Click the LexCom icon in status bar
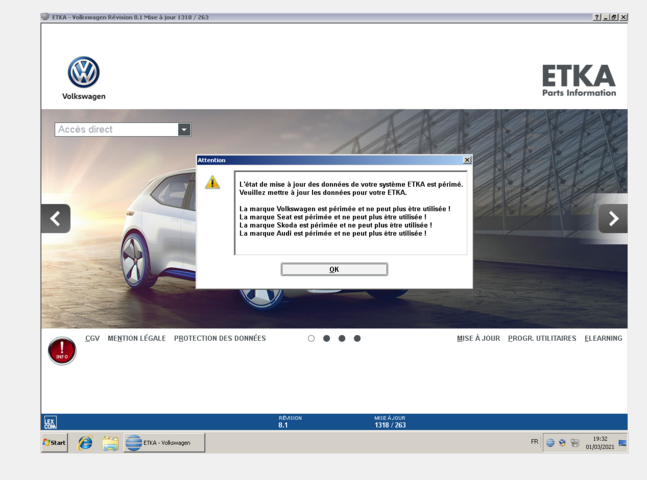647x480 pixels. [x=50, y=423]
